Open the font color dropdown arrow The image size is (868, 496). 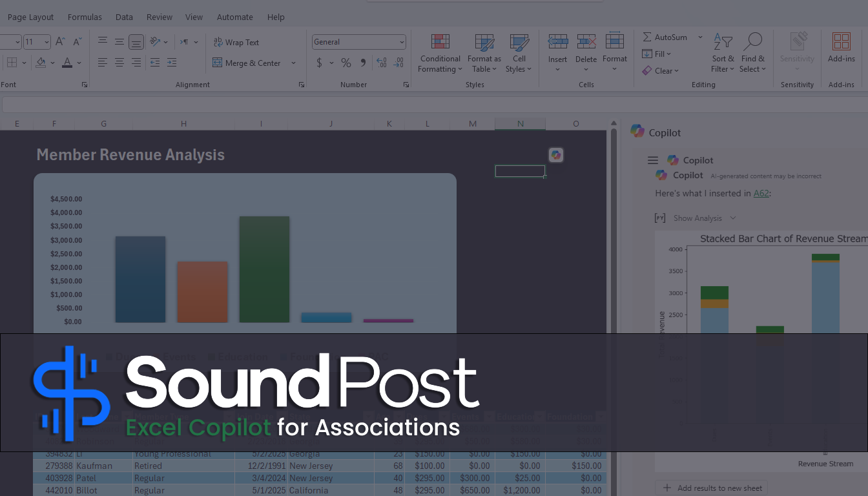pyautogui.click(x=79, y=63)
